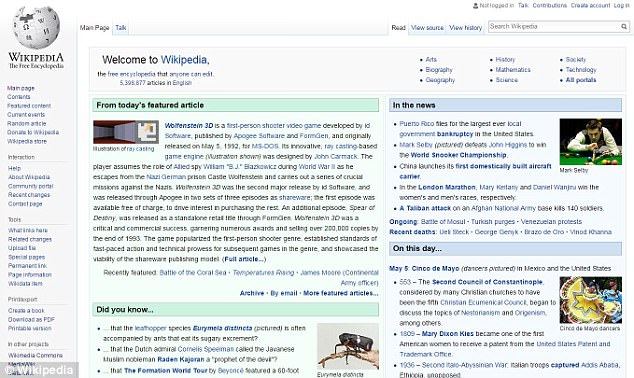Open the View history tab
The image size is (634, 378).
(x=466, y=27)
